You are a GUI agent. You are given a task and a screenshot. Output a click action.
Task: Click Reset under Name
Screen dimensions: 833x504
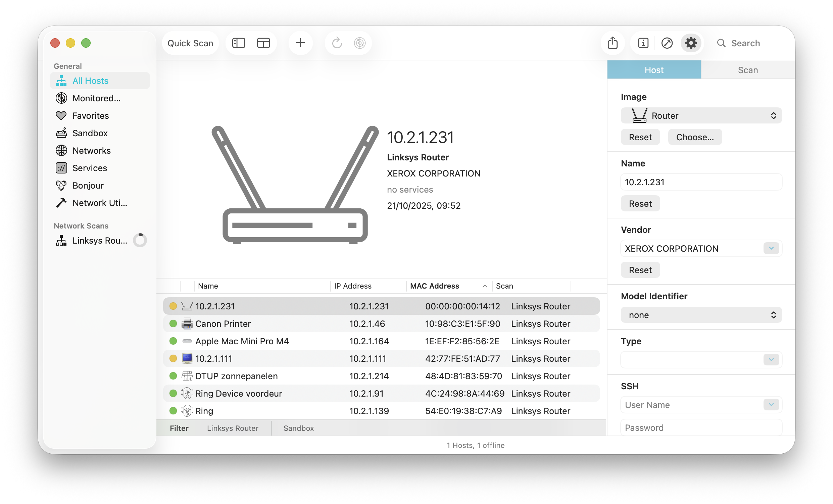[x=640, y=204]
